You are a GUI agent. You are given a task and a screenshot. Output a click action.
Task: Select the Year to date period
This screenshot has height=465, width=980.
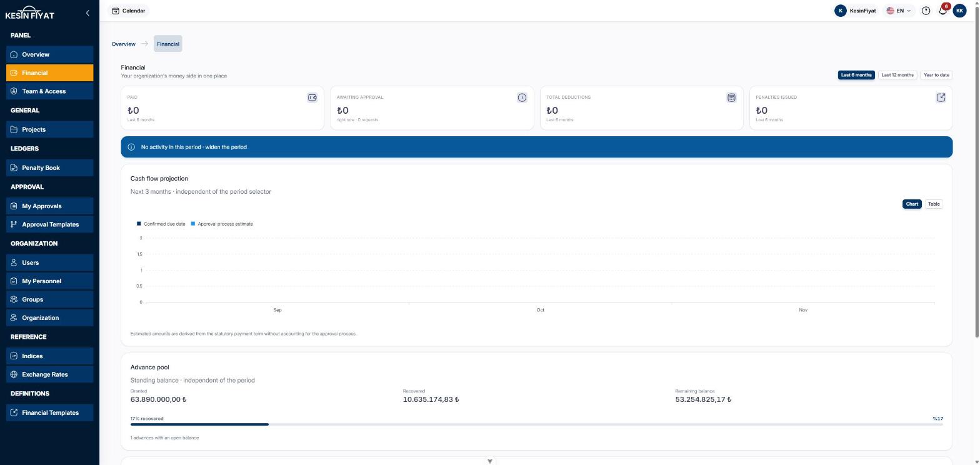tap(936, 75)
